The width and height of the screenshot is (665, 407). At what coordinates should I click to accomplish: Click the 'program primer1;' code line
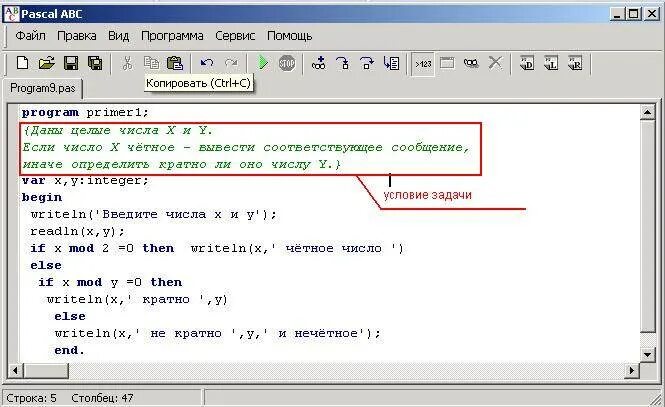click(85, 112)
